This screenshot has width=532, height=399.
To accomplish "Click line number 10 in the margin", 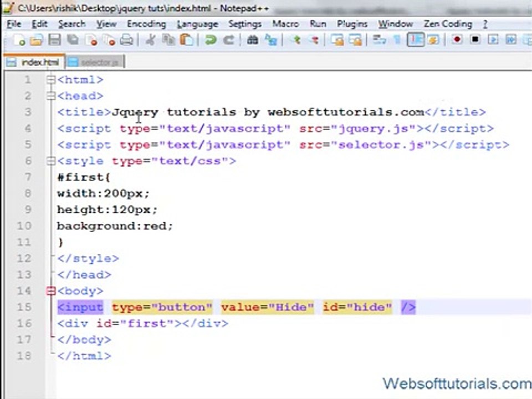I will pyautogui.click(x=24, y=226).
